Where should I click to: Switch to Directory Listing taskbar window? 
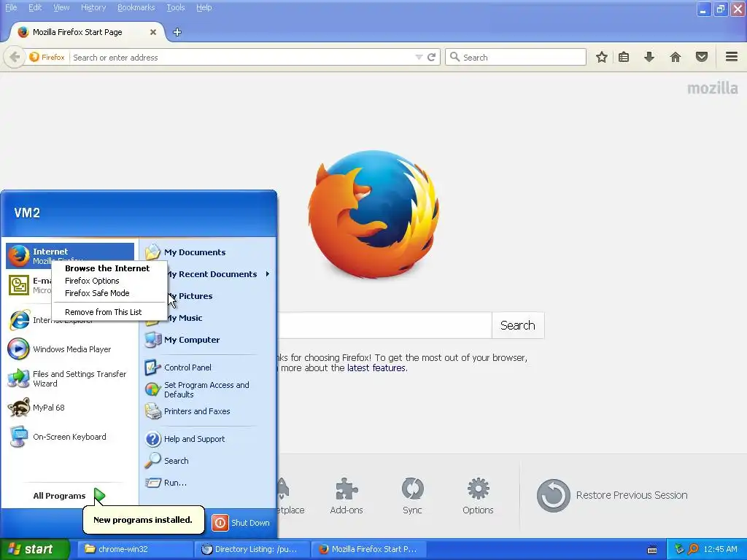pos(252,549)
